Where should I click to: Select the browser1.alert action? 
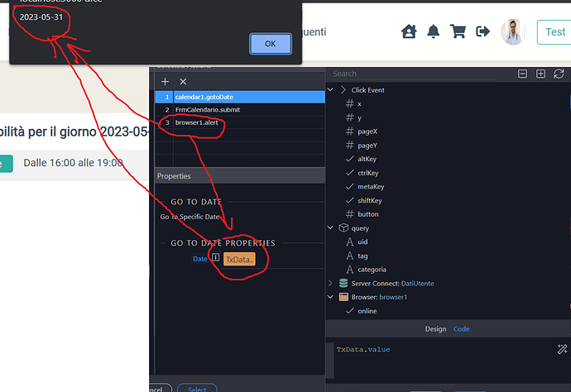pos(240,122)
